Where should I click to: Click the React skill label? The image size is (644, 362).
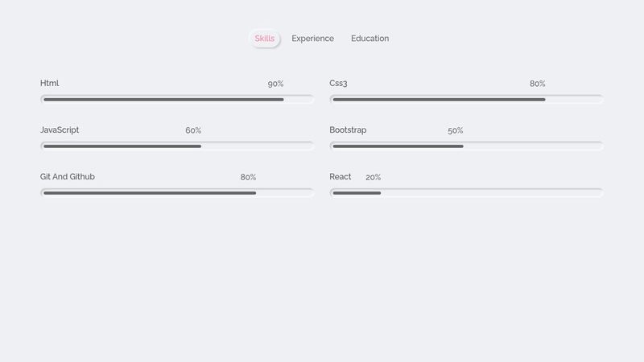341,177
